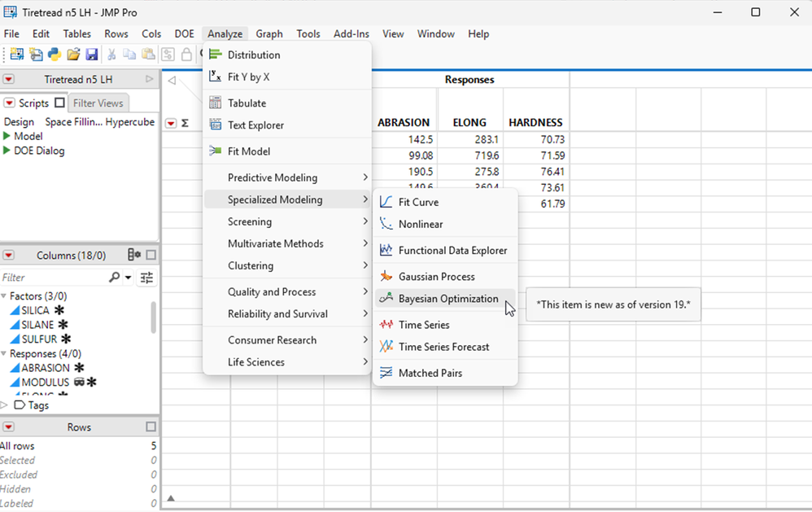Toggle the Scripts panel checkbox
Viewport: 812px width, 512px height.
coord(59,103)
